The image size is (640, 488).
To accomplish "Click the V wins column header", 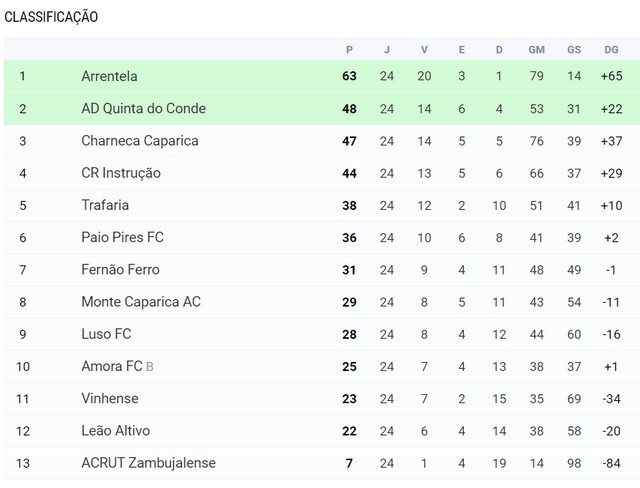I will pos(424,50).
